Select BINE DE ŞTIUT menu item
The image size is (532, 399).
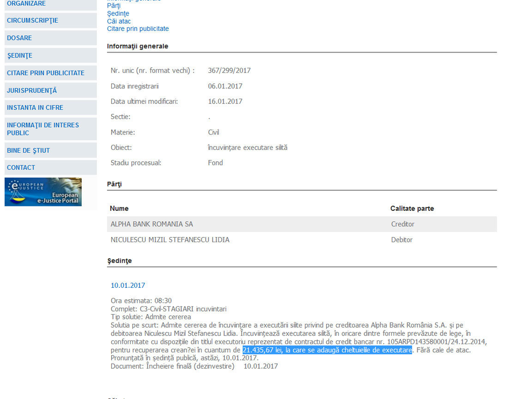[x=51, y=150]
